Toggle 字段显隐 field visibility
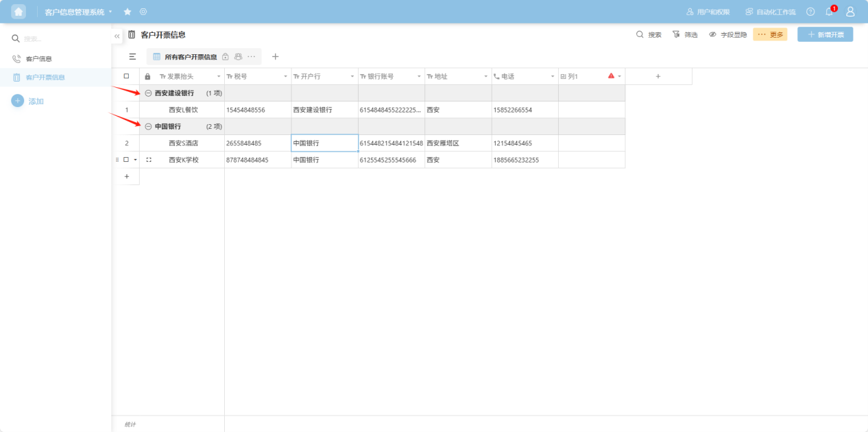 point(727,34)
